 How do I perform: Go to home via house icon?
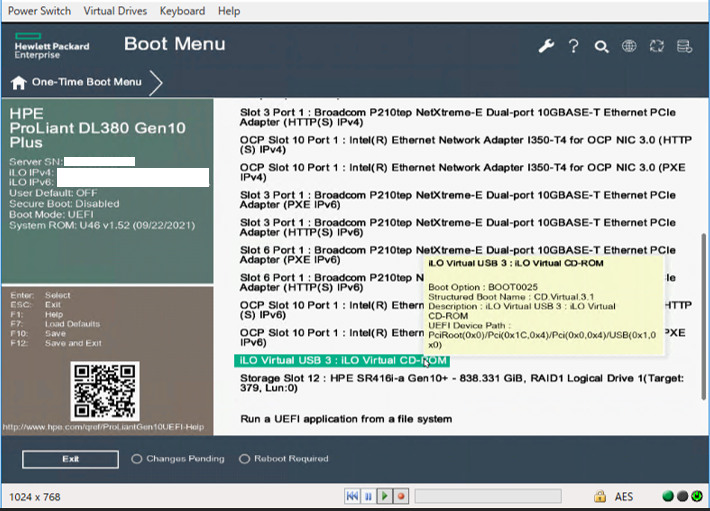pos(19,82)
